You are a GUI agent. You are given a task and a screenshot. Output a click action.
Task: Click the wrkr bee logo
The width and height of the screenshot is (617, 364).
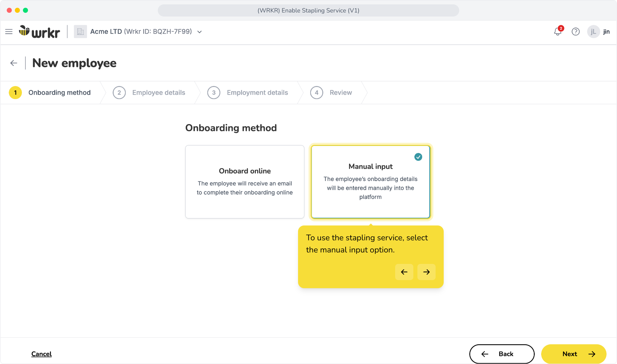[x=39, y=32]
